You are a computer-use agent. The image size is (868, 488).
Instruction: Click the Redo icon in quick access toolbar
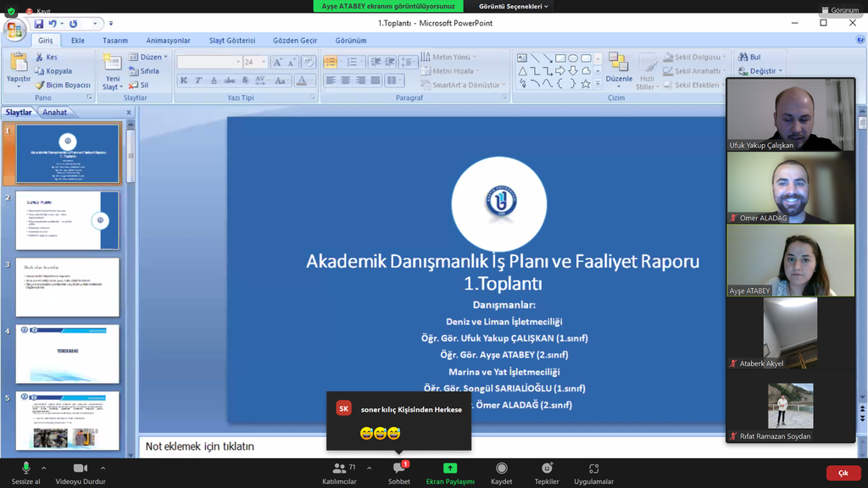tap(74, 24)
